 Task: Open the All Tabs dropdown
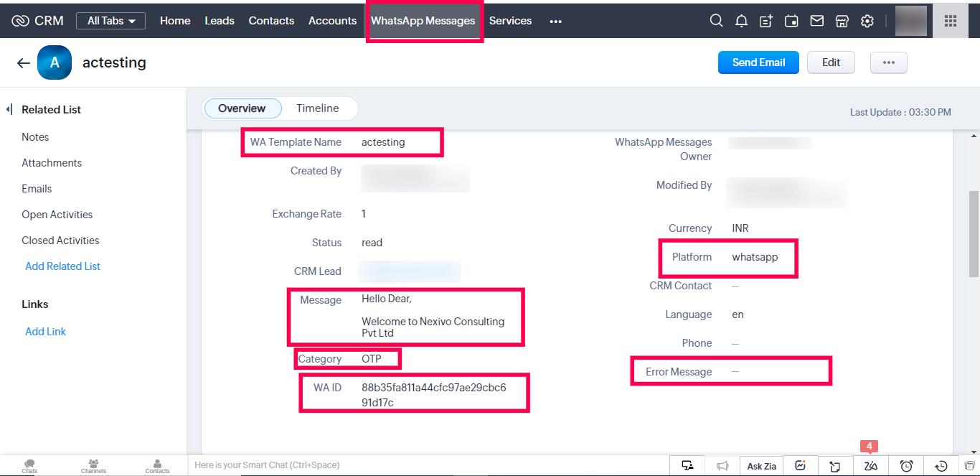[x=110, y=21]
